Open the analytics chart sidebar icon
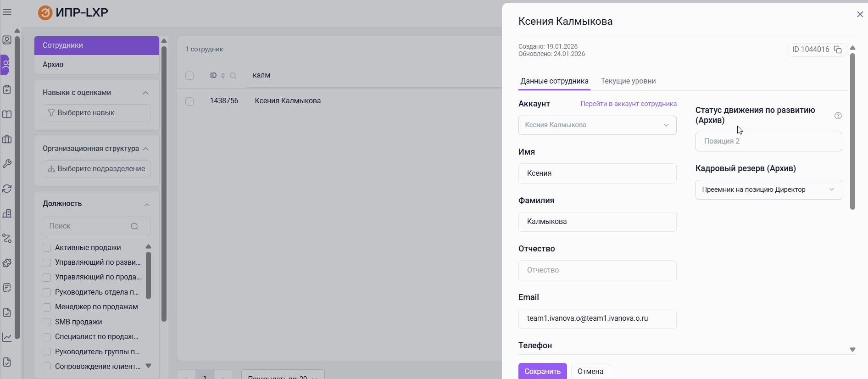 click(7, 337)
